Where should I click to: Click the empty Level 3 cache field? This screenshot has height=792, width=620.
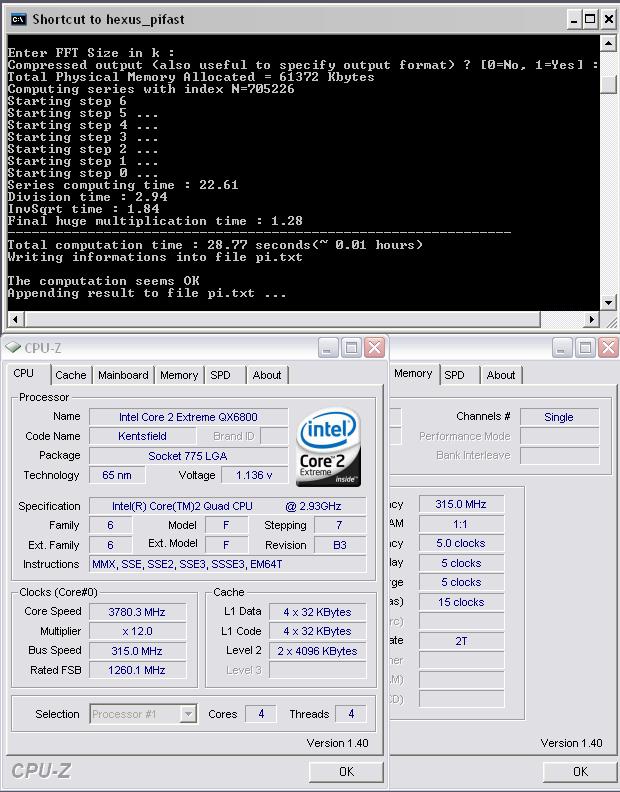tap(317, 670)
